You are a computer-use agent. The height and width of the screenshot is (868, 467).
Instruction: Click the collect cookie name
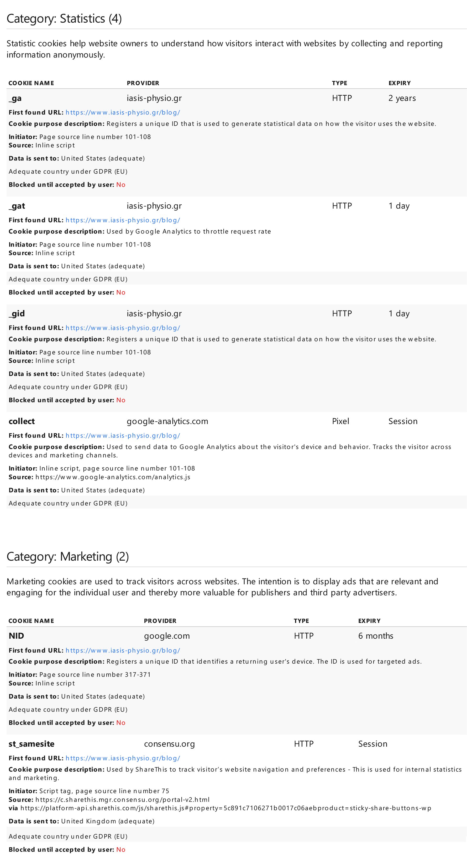22,421
